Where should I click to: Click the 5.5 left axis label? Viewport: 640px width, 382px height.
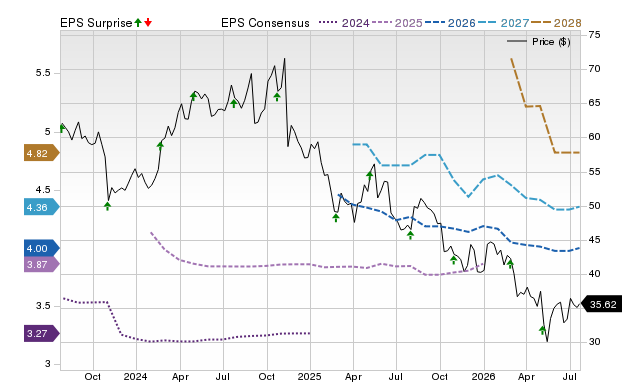click(43, 73)
